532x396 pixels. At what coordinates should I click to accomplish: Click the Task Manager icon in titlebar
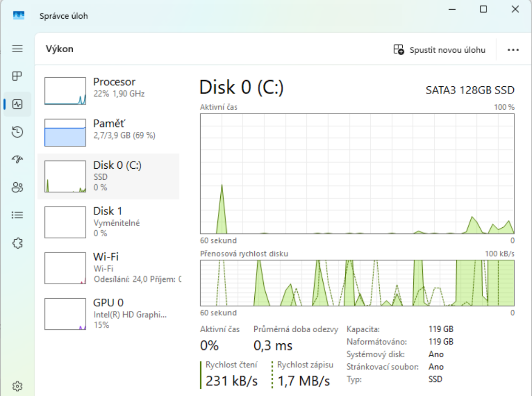click(18, 15)
